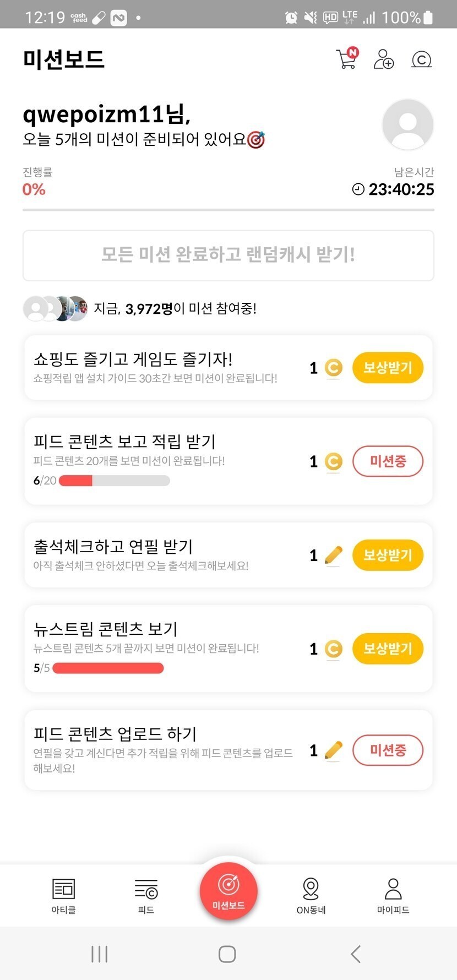Viewport: 457px width, 980px height.
Task: Open the shopping cart icon
Action: [347, 59]
